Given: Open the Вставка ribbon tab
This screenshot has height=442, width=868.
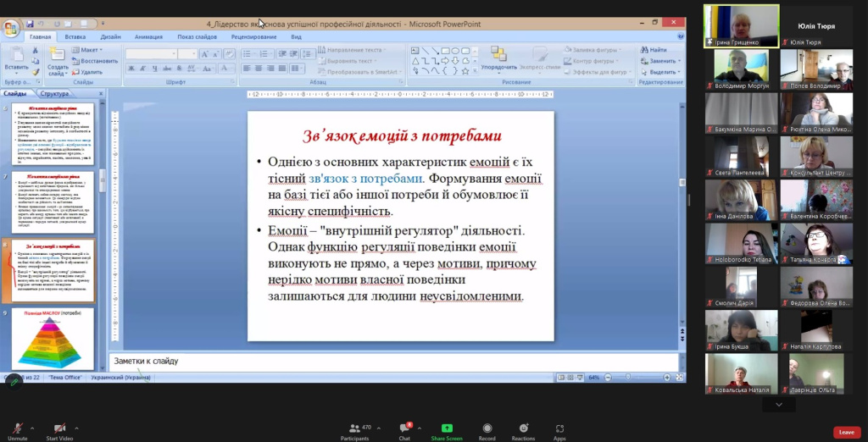Looking at the screenshot, I should (x=75, y=37).
